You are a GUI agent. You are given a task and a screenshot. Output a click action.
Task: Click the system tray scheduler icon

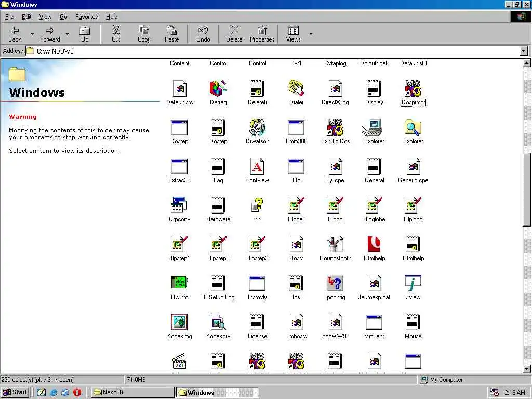[495, 392]
